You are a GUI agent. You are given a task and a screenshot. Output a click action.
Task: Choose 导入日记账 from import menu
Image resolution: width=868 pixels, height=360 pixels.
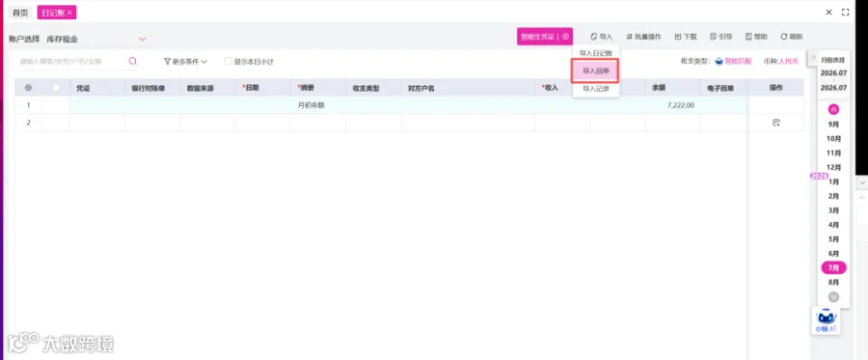596,53
